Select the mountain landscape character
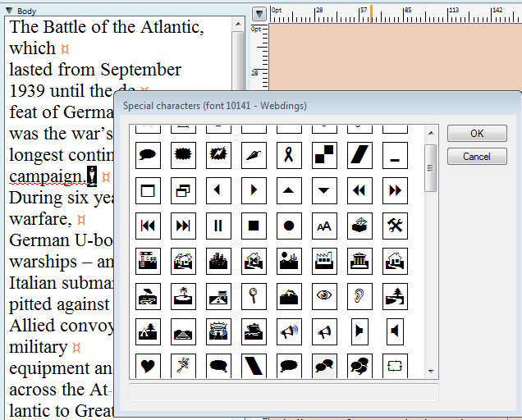522x420 pixels. click(x=289, y=296)
